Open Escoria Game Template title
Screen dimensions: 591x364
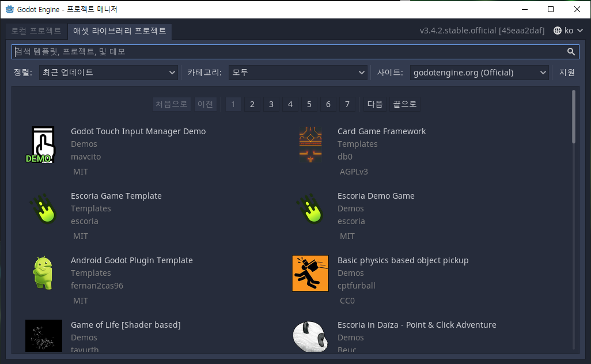click(116, 196)
